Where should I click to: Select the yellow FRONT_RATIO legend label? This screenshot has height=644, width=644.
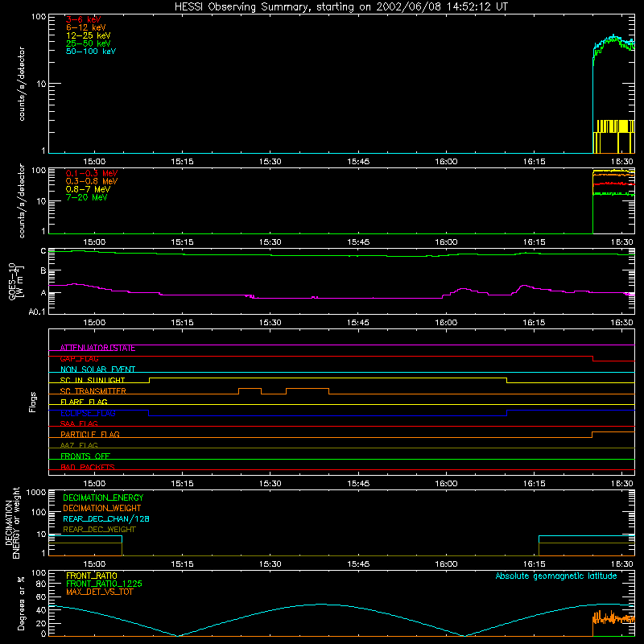click(x=92, y=576)
